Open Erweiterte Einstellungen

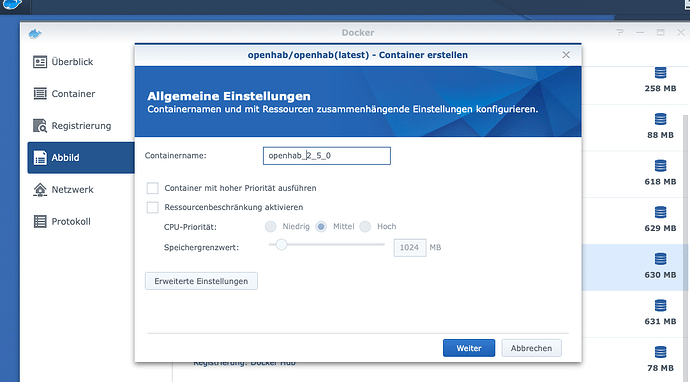click(201, 281)
